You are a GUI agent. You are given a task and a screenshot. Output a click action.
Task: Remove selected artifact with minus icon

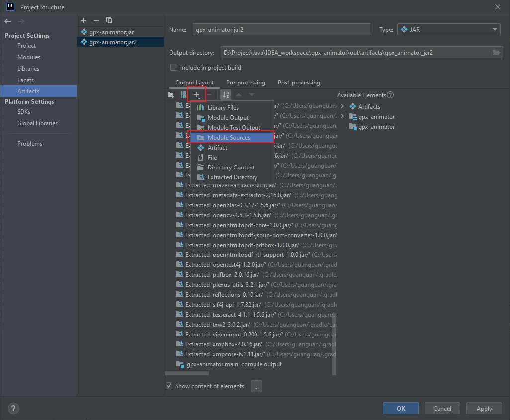[96, 20]
